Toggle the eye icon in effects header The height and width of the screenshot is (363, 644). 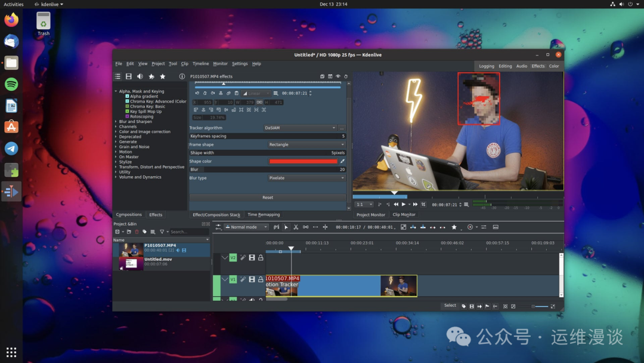coord(338,76)
